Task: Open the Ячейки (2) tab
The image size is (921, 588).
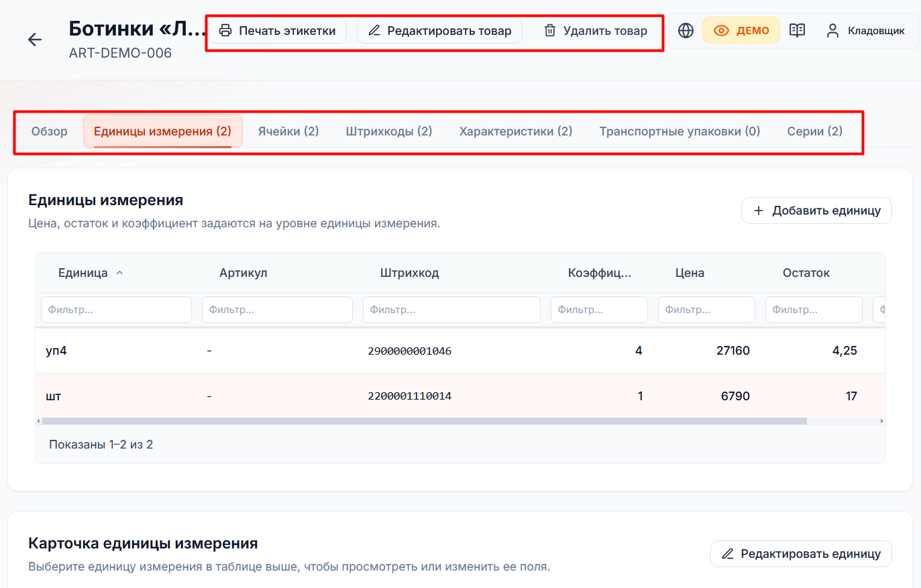Action: 288,131
